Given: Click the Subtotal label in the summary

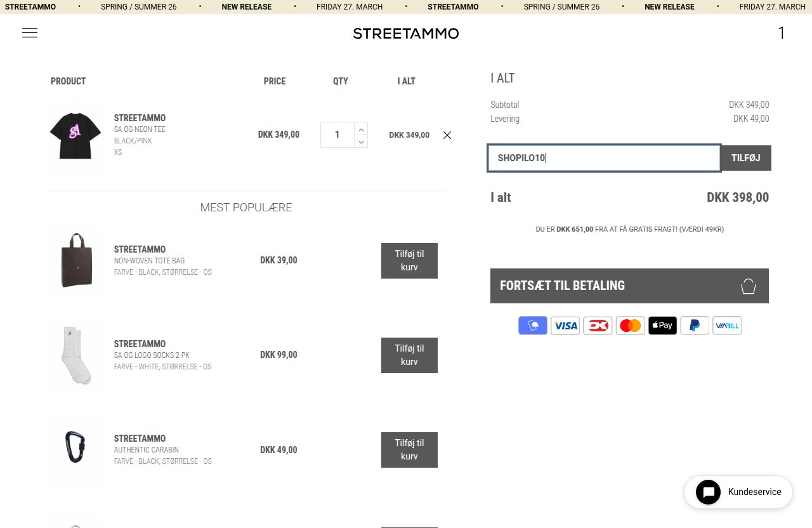Looking at the screenshot, I should [x=505, y=105].
